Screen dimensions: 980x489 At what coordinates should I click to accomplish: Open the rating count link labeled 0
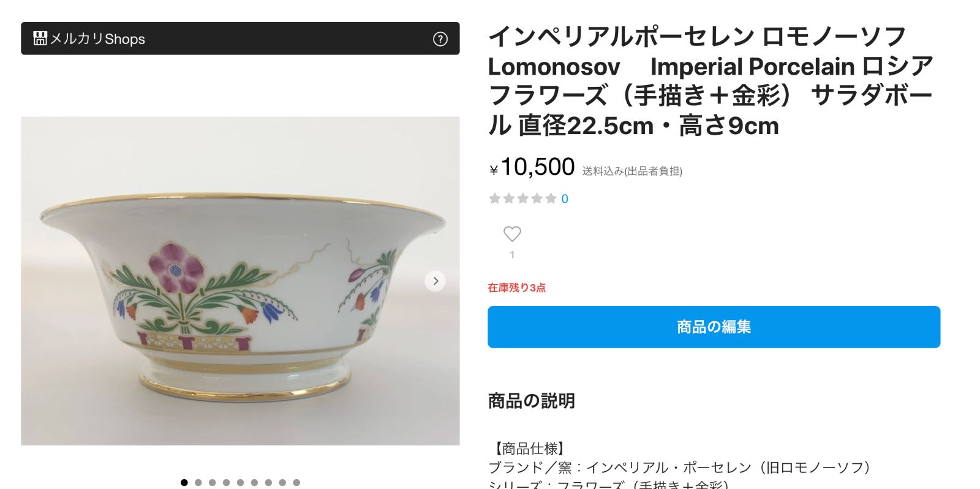[x=563, y=198]
